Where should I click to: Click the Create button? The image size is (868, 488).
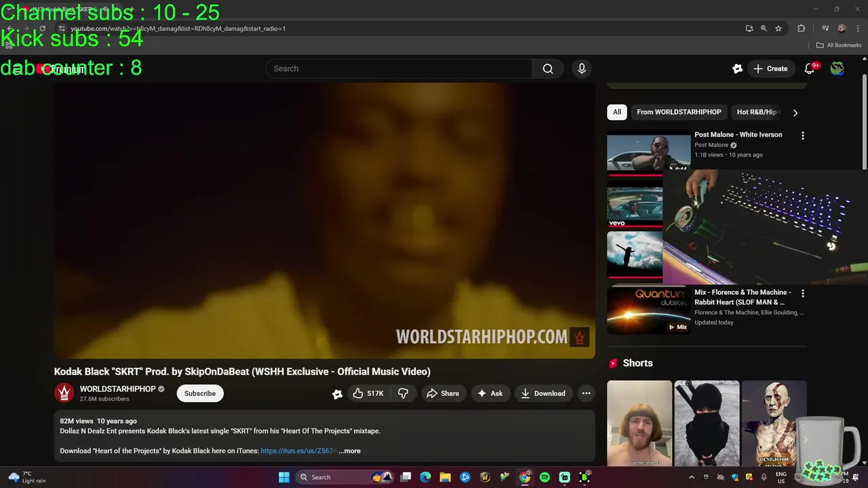[x=770, y=68]
